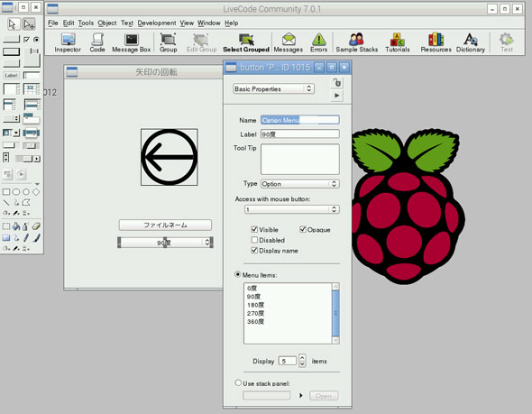Expand the tools palette graphics section arrow

[x=37, y=184]
